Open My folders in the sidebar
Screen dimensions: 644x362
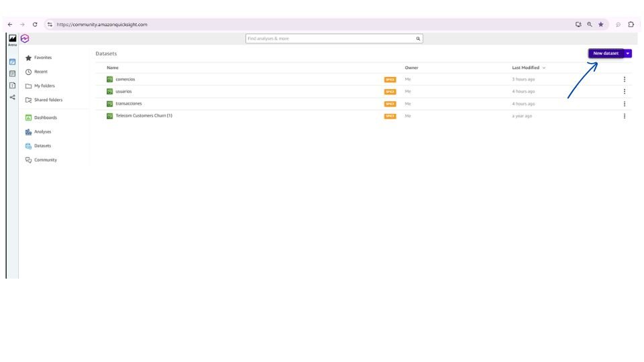(x=40, y=86)
